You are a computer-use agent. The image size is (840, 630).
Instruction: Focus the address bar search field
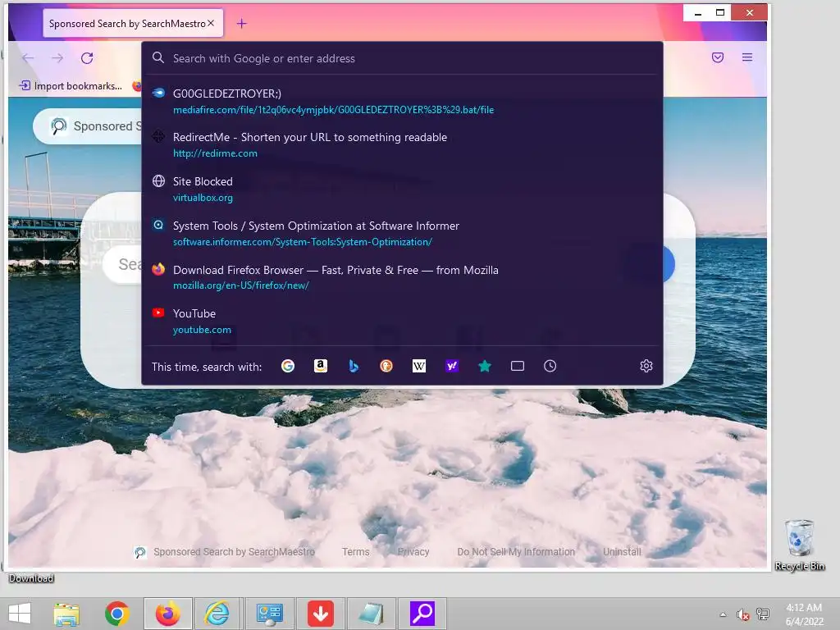[x=402, y=58]
